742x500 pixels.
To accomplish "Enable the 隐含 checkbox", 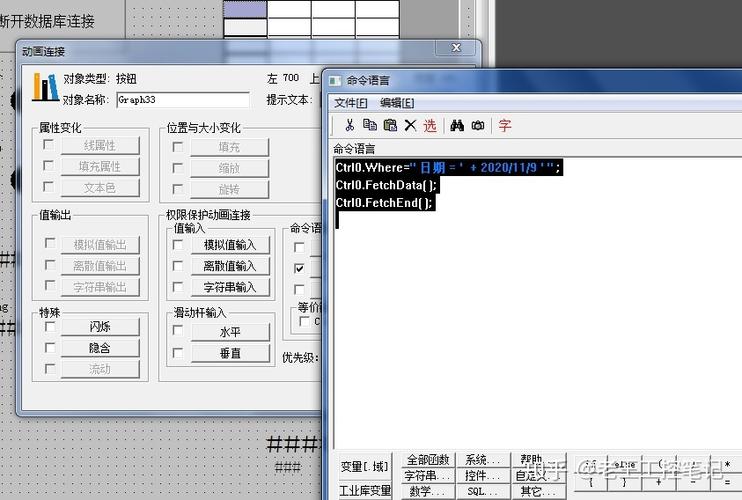I will 50,348.
